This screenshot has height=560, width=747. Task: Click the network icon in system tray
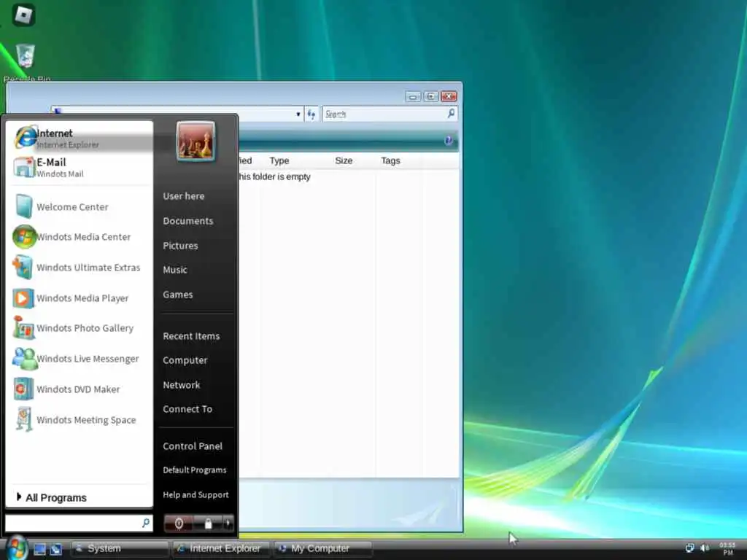[689, 548]
